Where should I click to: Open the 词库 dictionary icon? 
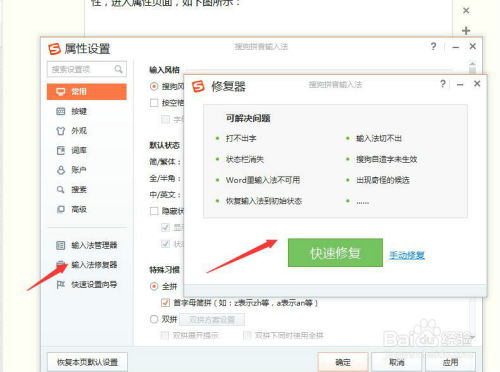[x=61, y=150]
